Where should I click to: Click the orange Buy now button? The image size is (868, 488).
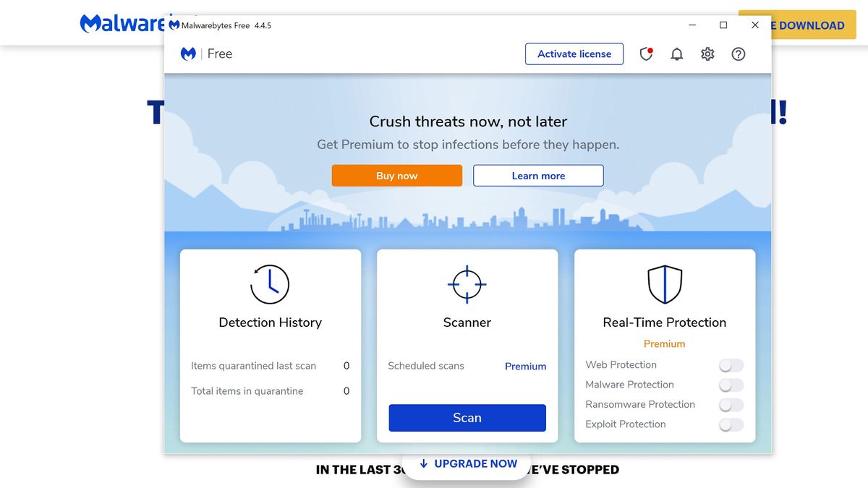coord(397,176)
